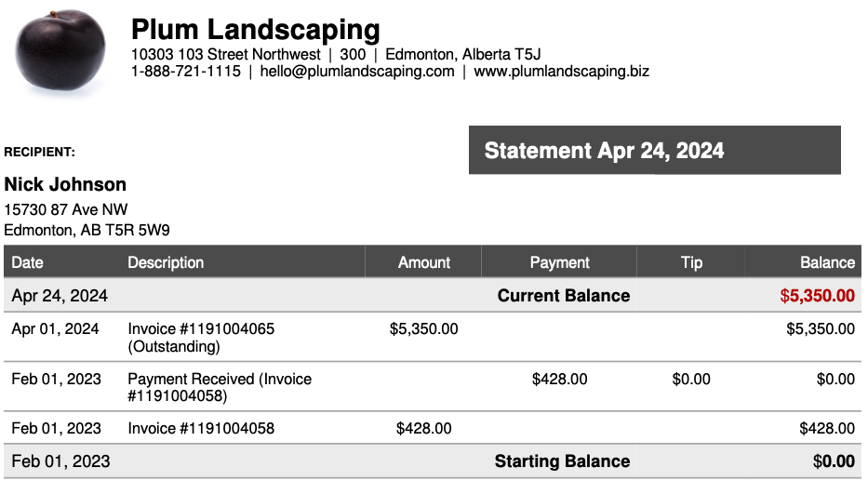Screen dimensions: 868x481
Task: Click the 1-888-721-1115 phone number
Action: (x=185, y=71)
